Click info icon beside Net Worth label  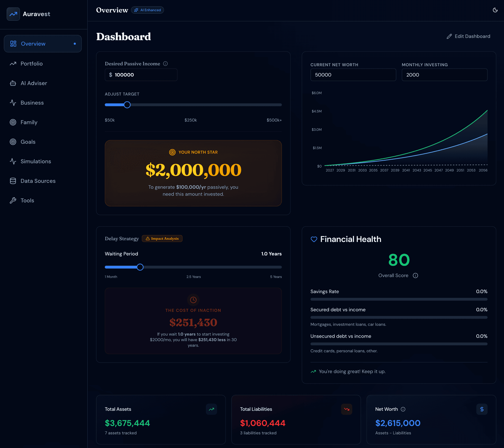pyautogui.click(x=403, y=409)
